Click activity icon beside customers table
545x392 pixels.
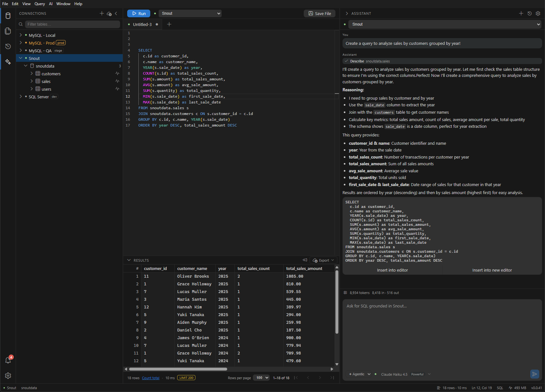coord(117,73)
